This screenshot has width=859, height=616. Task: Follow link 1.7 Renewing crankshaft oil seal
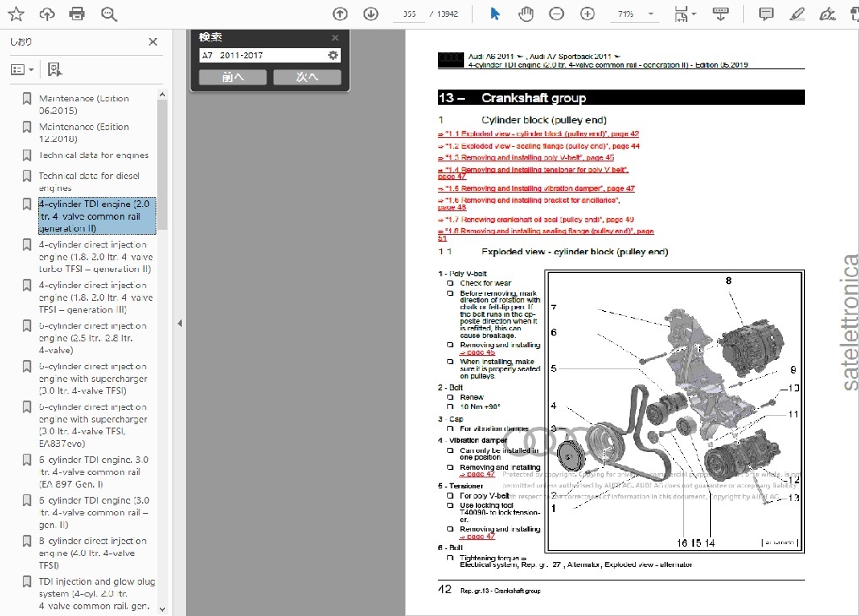[x=536, y=220]
